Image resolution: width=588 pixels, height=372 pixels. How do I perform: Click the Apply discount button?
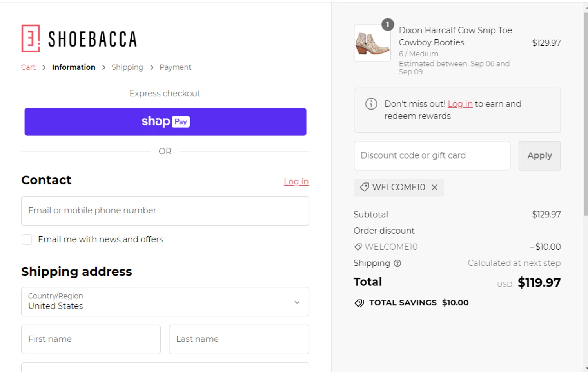click(x=539, y=155)
